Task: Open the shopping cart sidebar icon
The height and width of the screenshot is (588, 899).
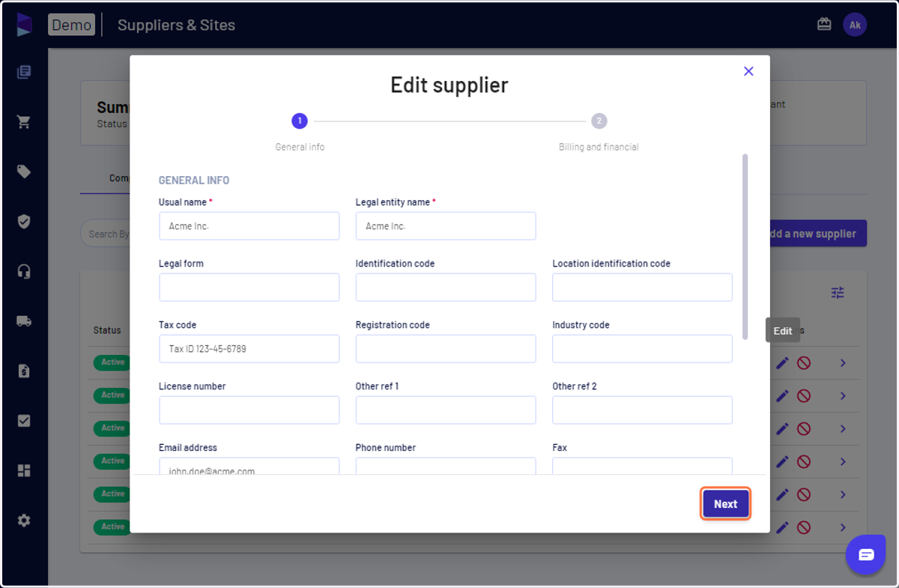Action: [24, 122]
